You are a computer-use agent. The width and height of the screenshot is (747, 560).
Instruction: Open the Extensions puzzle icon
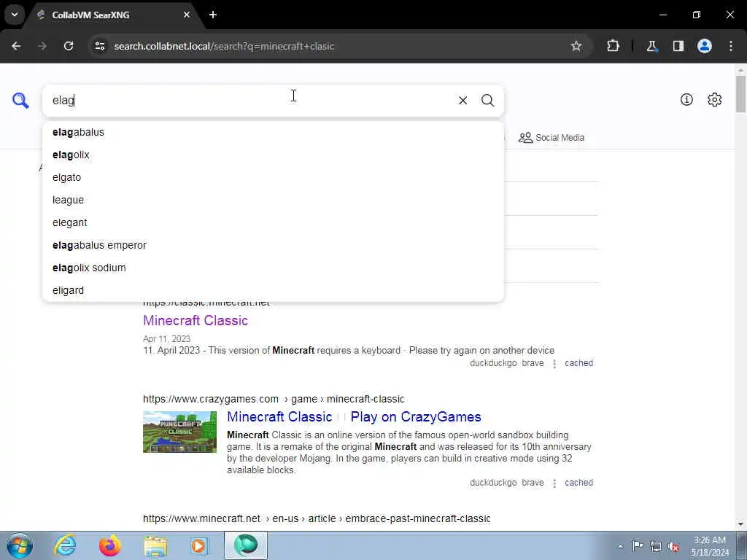(x=613, y=46)
